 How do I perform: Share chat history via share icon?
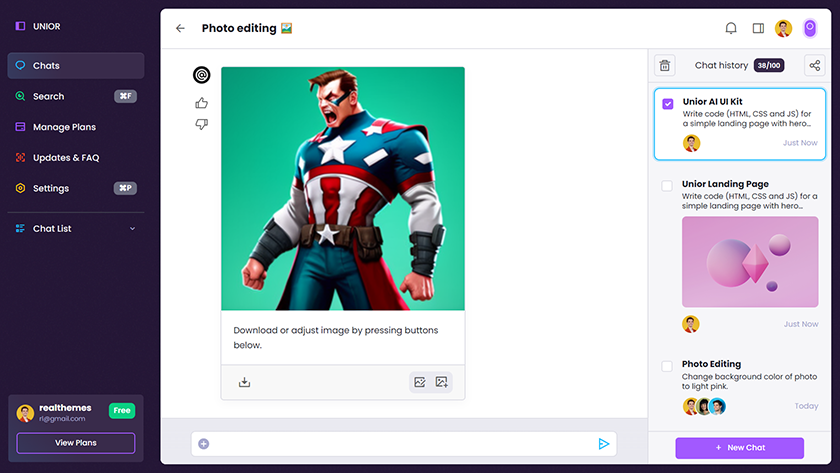click(814, 66)
